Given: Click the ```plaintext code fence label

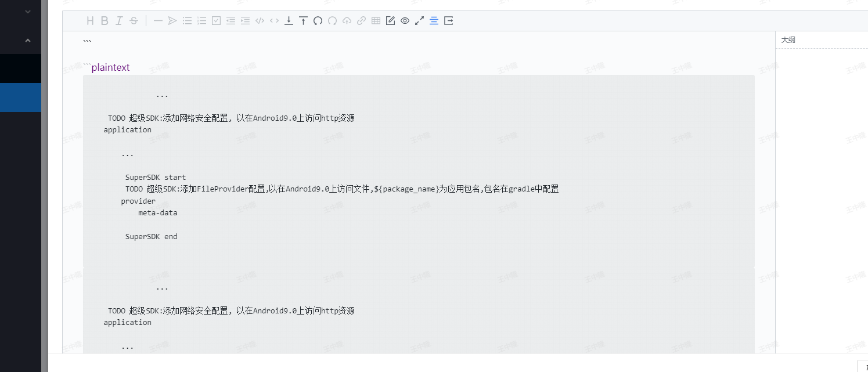Looking at the screenshot, I should pos(107,67).
